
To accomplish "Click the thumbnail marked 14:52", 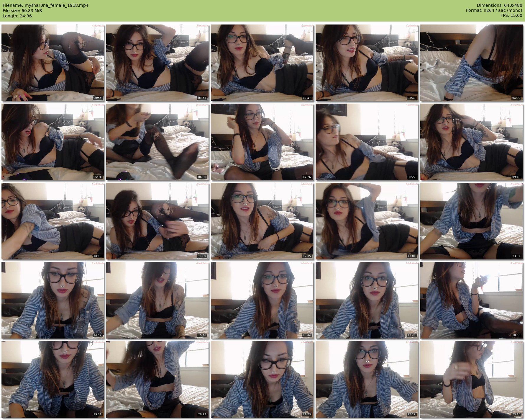I will [52, 300].
